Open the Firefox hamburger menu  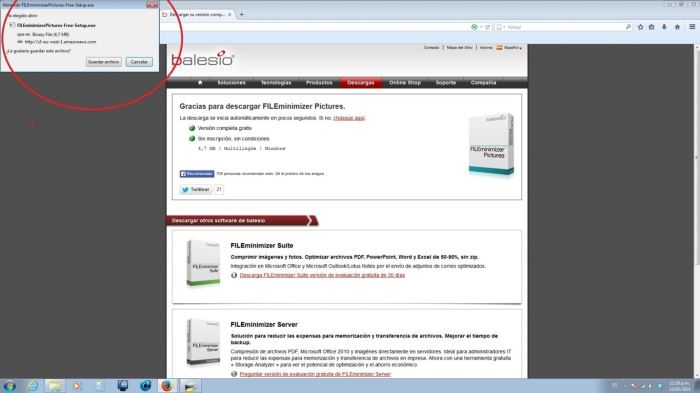[x=692, y=27]
